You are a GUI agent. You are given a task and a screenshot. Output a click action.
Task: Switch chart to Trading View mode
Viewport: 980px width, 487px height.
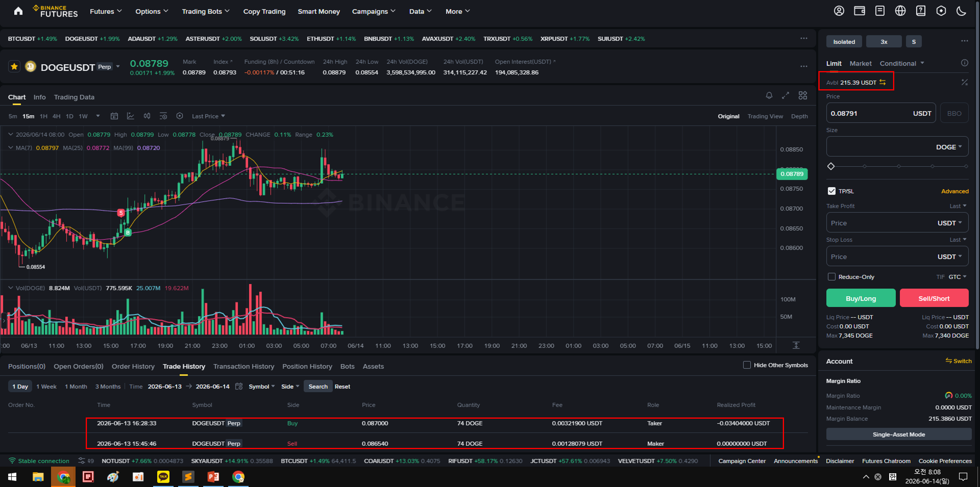(x=765, y=116)
